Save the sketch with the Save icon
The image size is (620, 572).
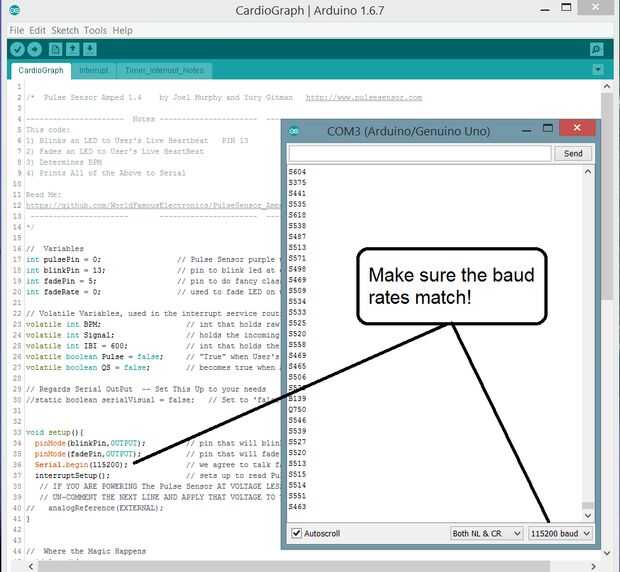tap(90, 49)
